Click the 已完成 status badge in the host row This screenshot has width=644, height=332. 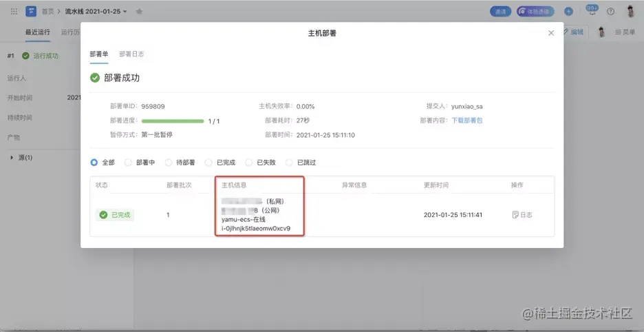[115, 215]
